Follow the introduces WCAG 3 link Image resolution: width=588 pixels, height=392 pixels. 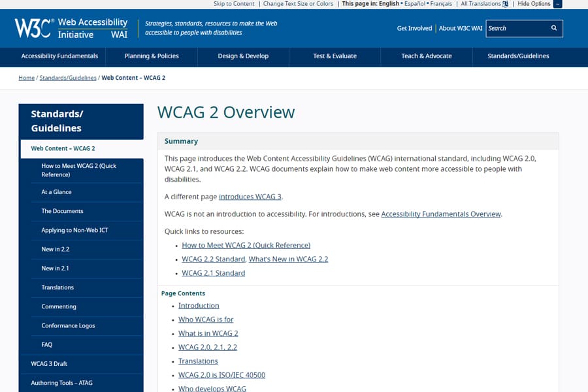[x=250, y=197]
